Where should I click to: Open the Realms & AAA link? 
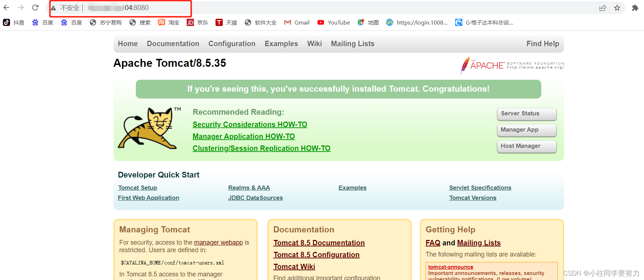point(249,188)
